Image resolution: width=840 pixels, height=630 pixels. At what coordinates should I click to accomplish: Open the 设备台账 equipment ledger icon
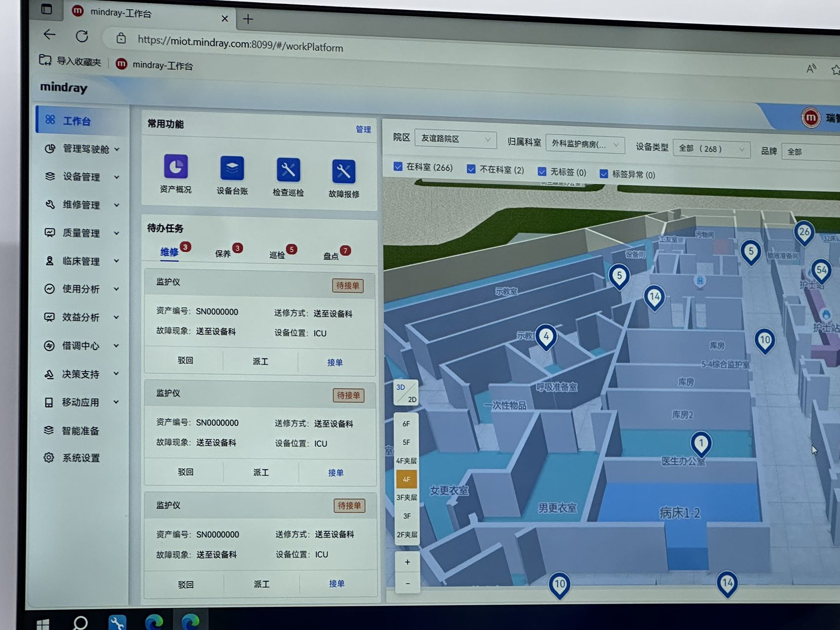(232, 169)
